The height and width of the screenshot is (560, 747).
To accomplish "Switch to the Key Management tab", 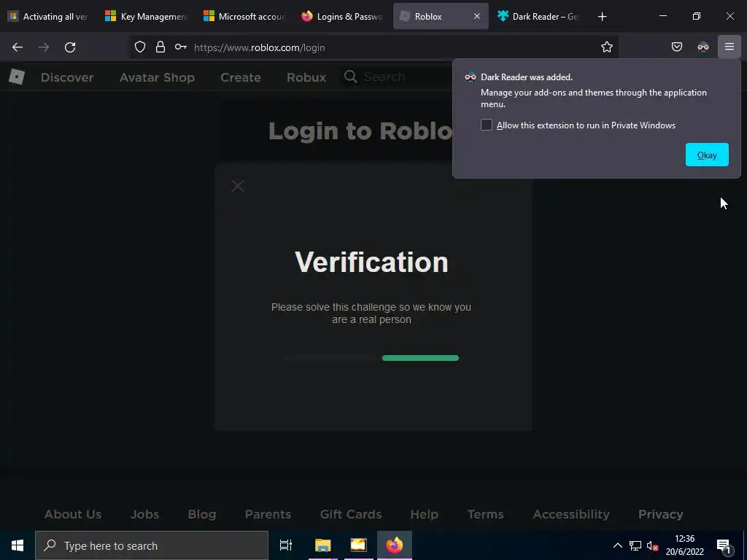I will (147, 17).
